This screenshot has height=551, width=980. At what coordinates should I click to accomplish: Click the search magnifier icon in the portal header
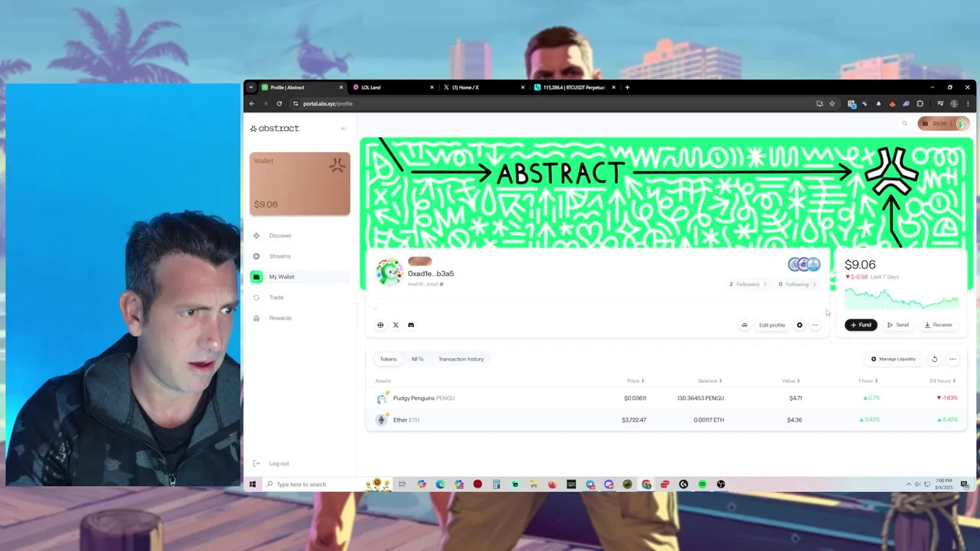tap(904, 123)
